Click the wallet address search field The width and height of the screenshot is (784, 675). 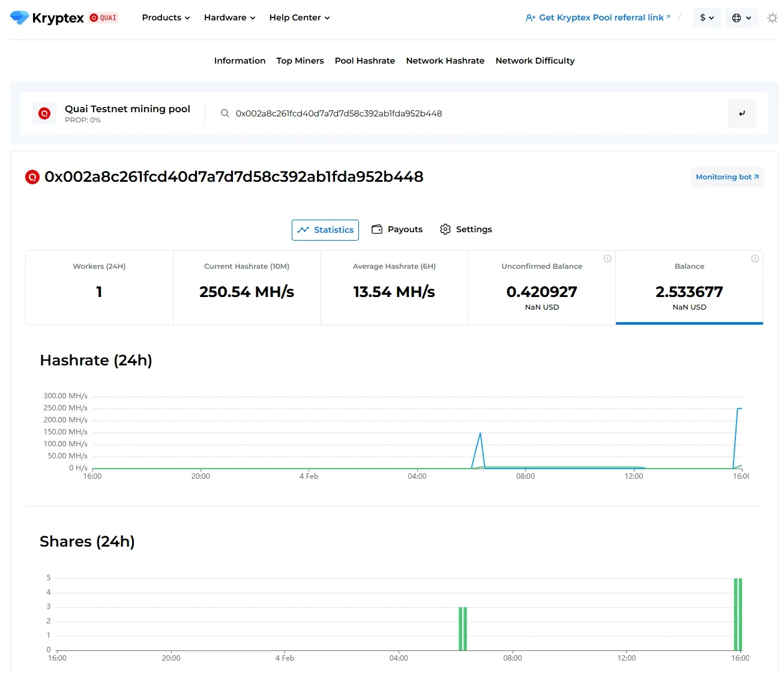(x=468, y=113)
